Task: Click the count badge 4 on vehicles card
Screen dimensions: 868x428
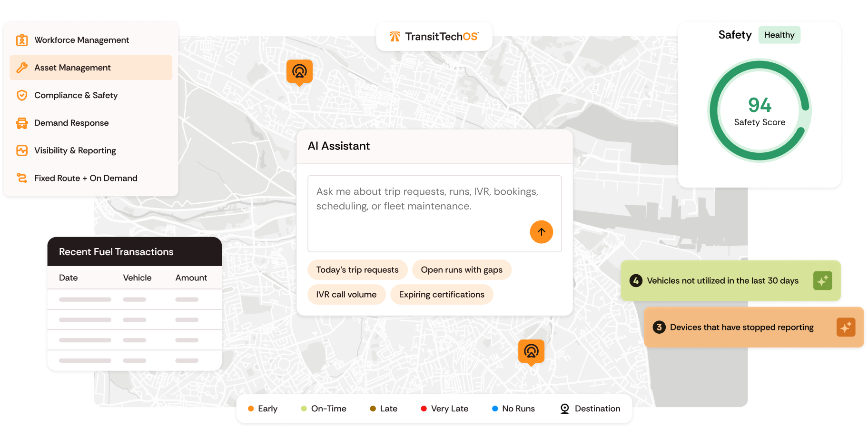Action: pos(636,281)
